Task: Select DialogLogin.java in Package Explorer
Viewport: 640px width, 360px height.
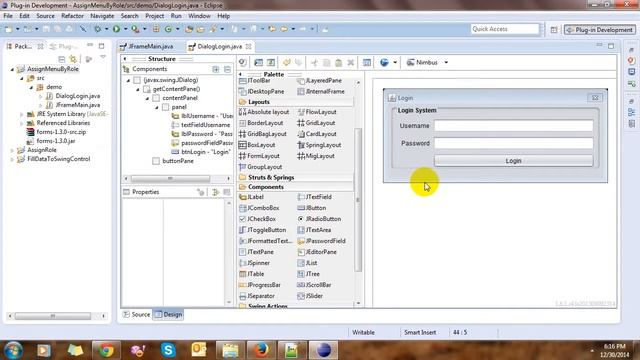Action: click(73, 96)
